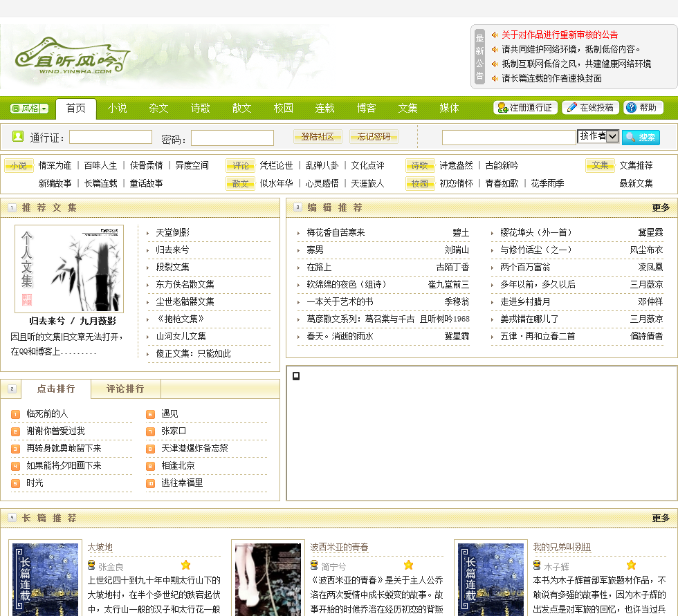678x616 pixels.
Task: Open 天堂倒影 in 推荐文集 list
Action: coord(172,232)
